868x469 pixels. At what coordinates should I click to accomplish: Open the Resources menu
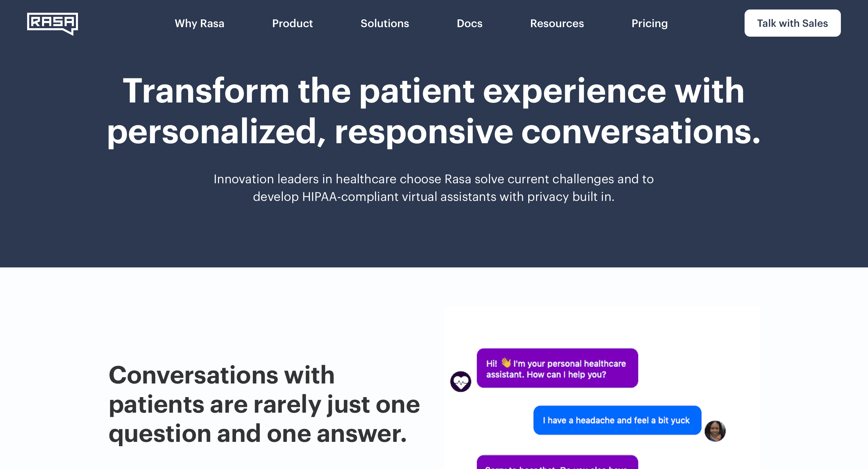tap(557, 23)
